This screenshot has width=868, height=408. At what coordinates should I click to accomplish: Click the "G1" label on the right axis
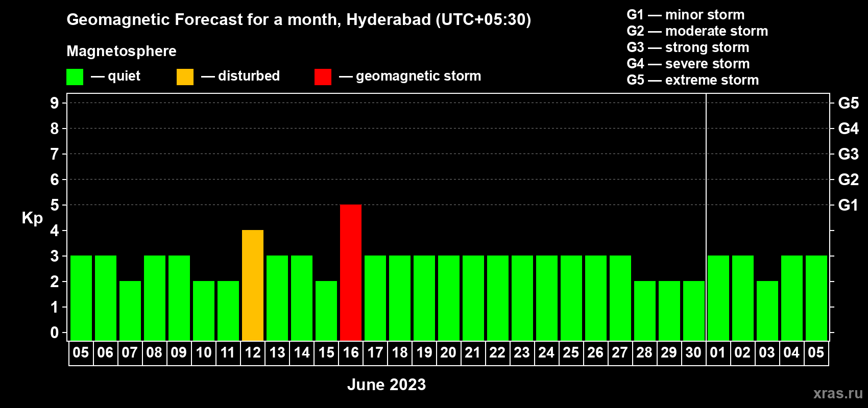849,205
